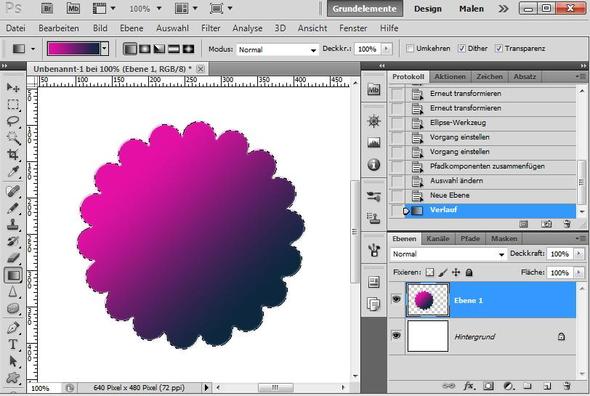Open layer Fläche slider arrow
Screen dimensions: 590x396
(x=579, y=272)
